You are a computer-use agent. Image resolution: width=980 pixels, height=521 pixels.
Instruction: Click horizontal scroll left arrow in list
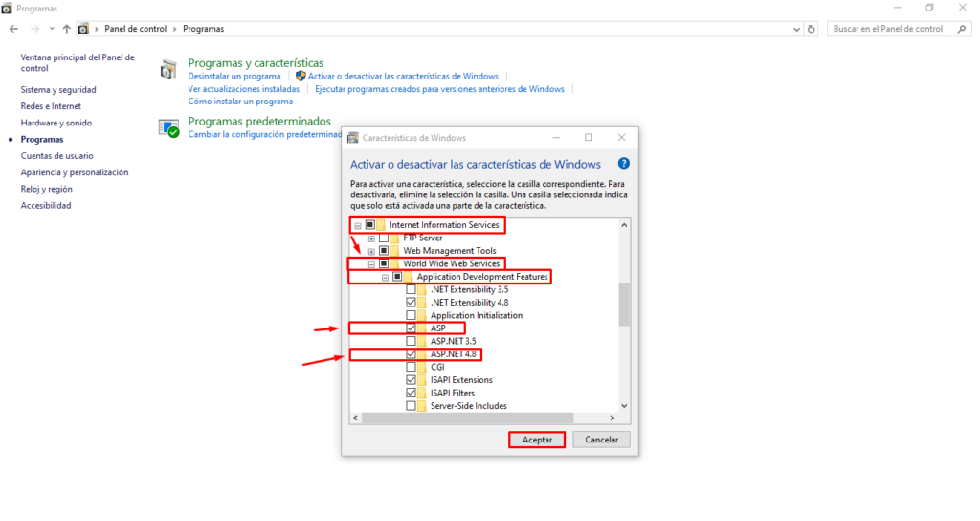tap(356, 418)
